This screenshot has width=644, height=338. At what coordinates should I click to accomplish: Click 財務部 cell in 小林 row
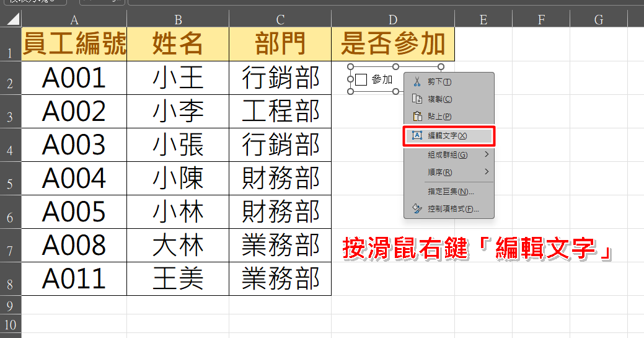pos(280,211)
